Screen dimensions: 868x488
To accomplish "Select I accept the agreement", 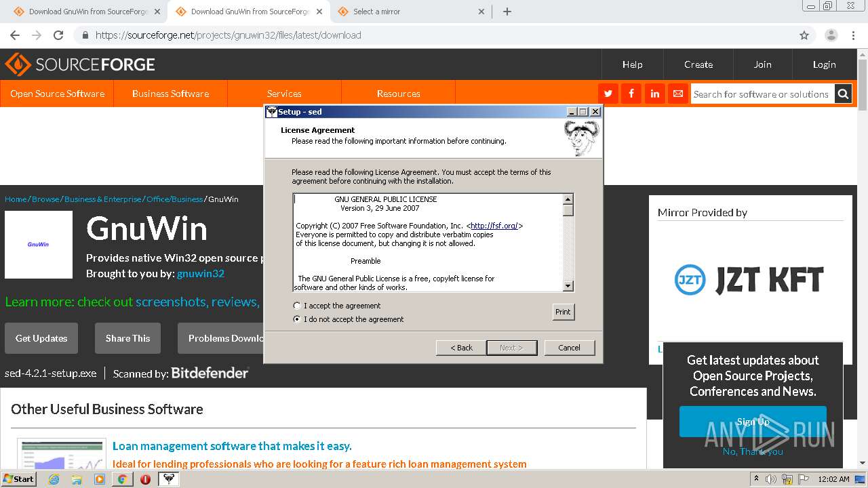I will (x=337, y=306).
